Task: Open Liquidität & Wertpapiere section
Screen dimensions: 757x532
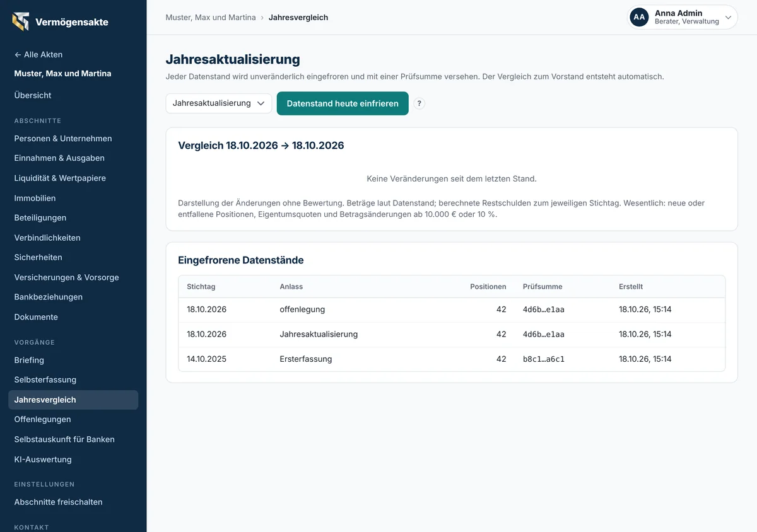Action: [60, 178]
